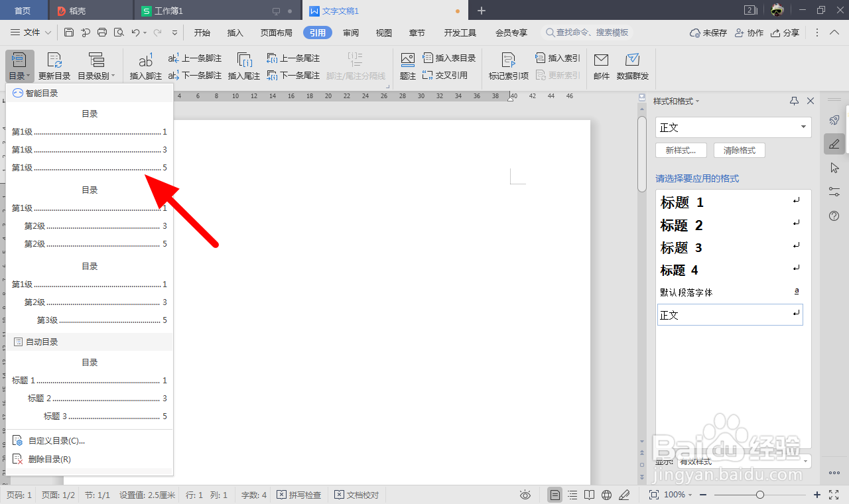Click 插入表目录 insert table of figures
This screenshot has height=504, width=849.
(449, 58)
